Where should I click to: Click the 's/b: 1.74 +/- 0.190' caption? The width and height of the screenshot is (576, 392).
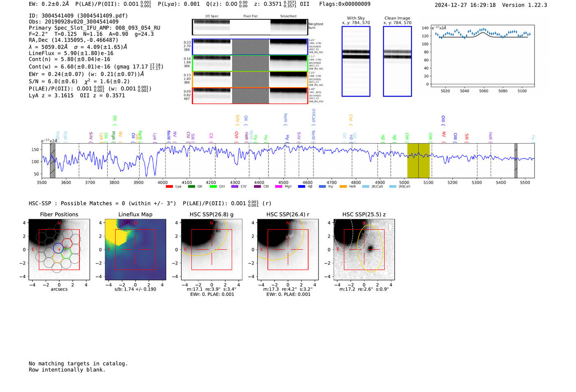pyautogui.click(x=135, y=289)
